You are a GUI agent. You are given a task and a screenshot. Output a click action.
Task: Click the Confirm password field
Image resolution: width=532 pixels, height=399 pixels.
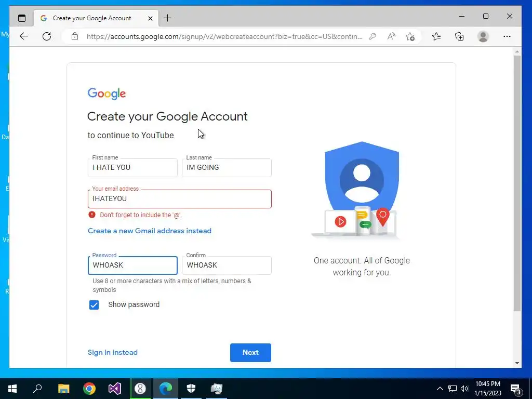point(227,265)
